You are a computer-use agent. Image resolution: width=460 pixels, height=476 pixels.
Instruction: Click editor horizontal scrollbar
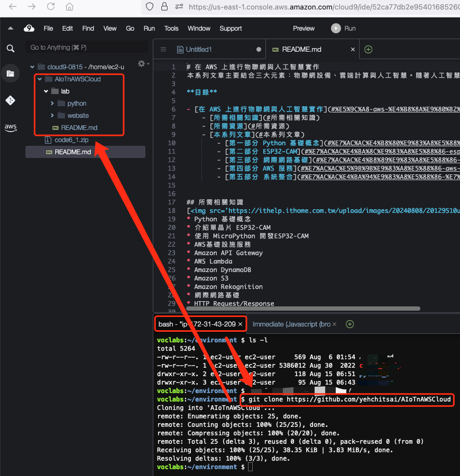[x=303, y=309]
